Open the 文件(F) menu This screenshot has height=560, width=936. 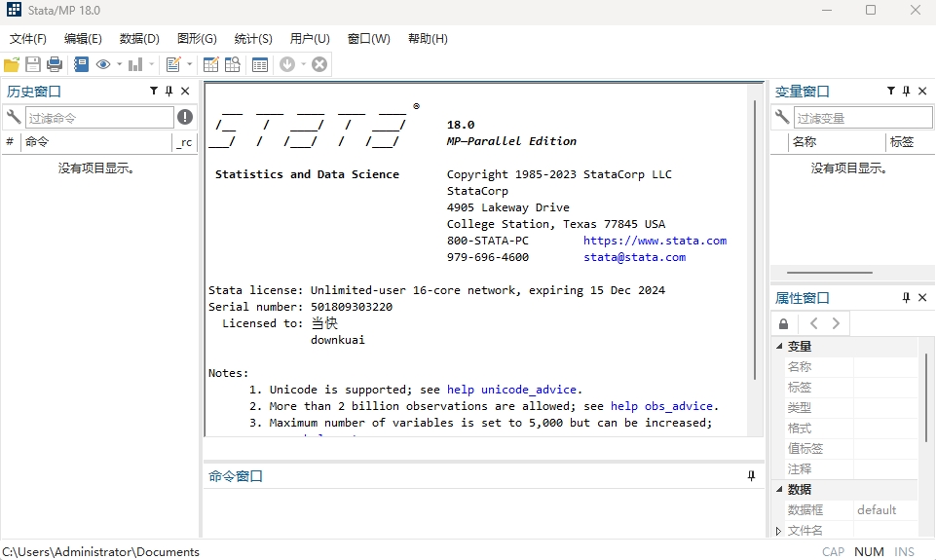pos(27,39)
